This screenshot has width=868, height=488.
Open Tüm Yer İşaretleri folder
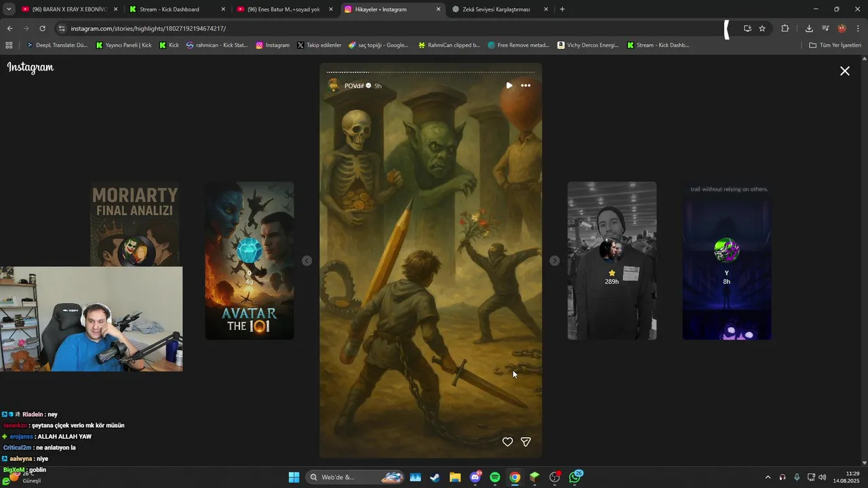835,45
